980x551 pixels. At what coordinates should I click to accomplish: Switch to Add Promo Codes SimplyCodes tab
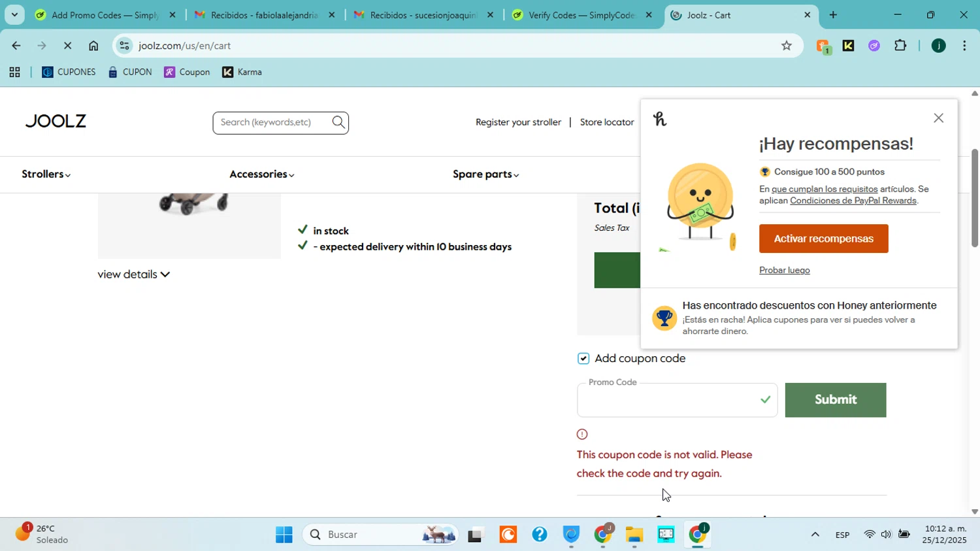105,14
